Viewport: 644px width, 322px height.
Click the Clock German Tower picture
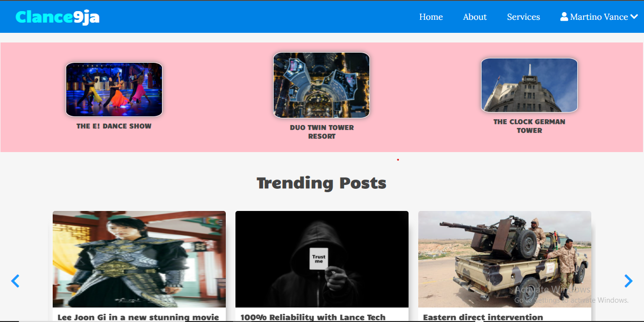pyautogui.click(x=529, y=85)
